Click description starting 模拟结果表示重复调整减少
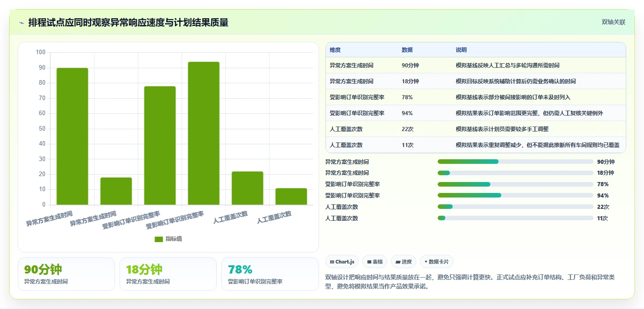The height and width of the screenshot is (309, 644). point(538,145)
